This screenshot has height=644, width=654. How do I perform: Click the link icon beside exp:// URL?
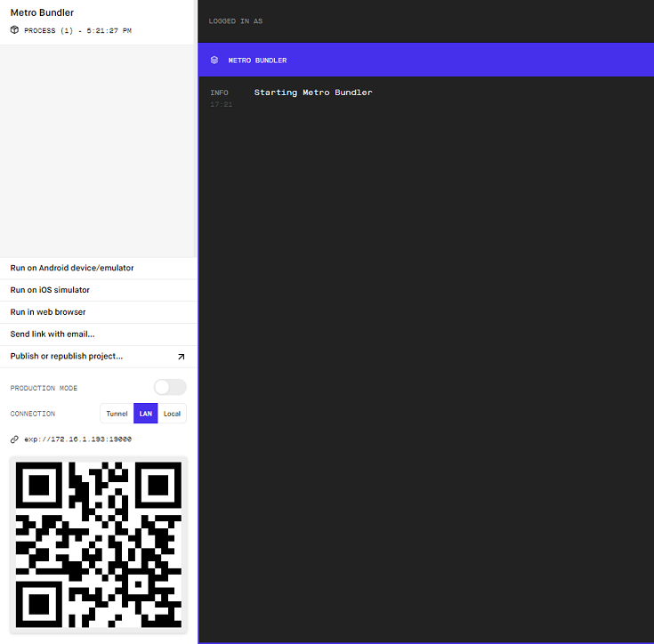coord(14,439)
